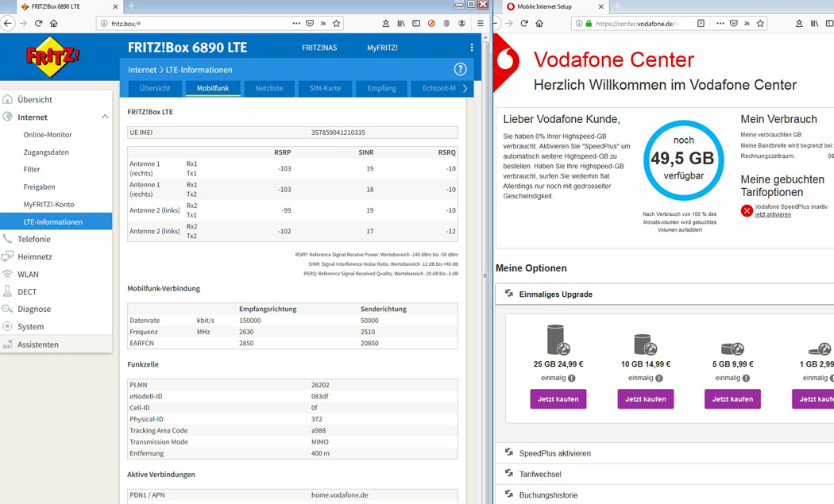Toggle sidebar view in FRITZ!Box browser window
The width and height of the screenshot is (834, 504).
[x=416, y=23]
